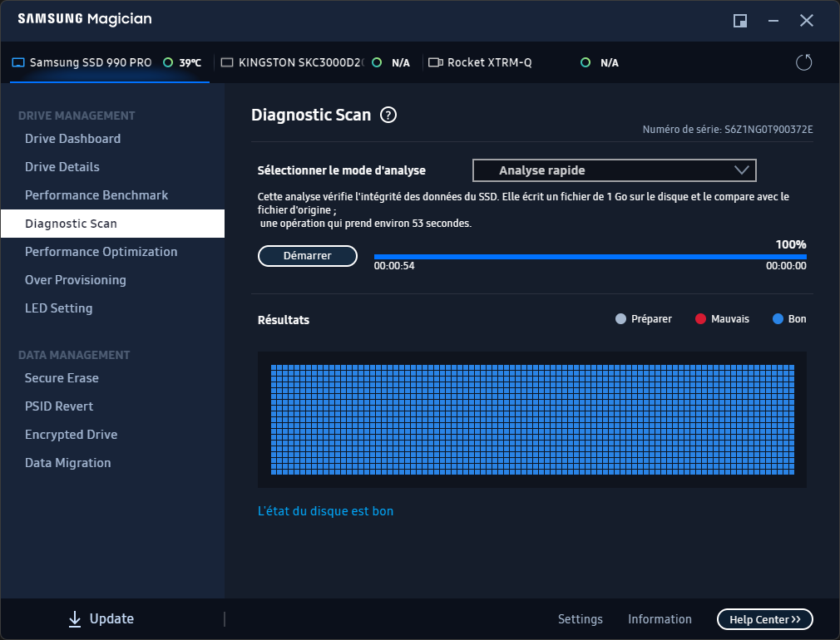The height and width of the screenshot is (640, 840).
Task: Click the 00:00:54 elapsed time
Action: click(x=394, y=266)
